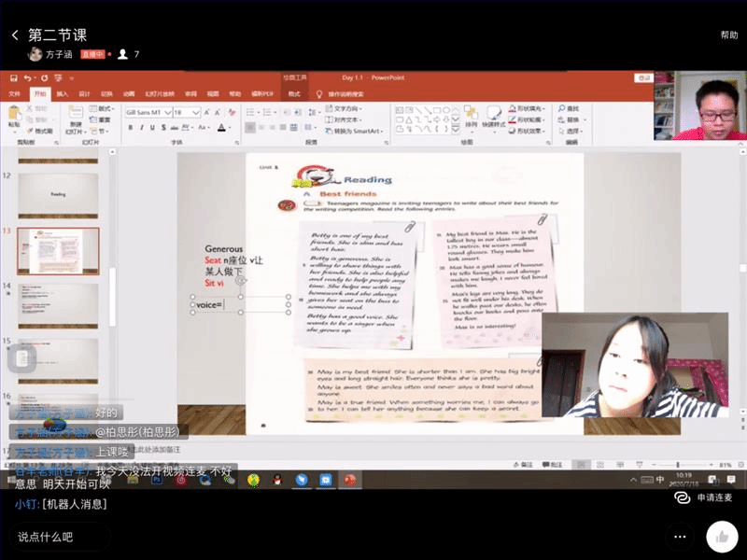The height and width of the screenshot is (560, 747).
Task: Click the Paste (粘贴) clipboard icon
Action: tap(14, 113)
